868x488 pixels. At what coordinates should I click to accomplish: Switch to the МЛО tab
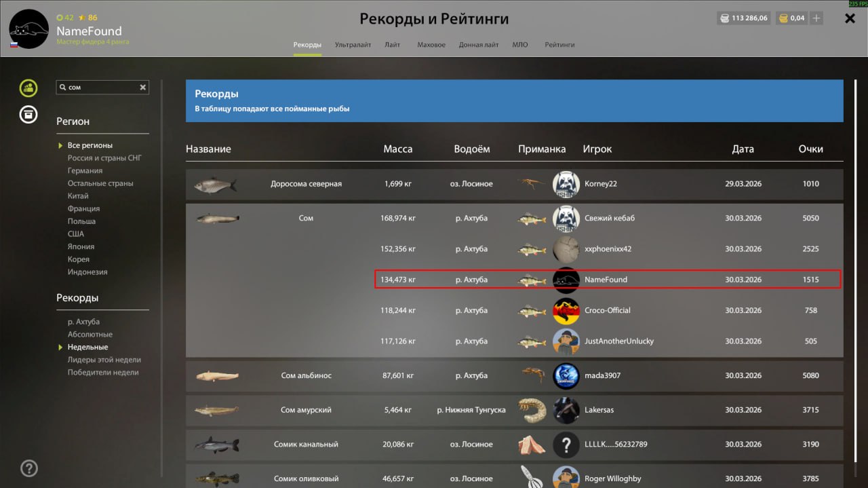(x=520, y=45)
